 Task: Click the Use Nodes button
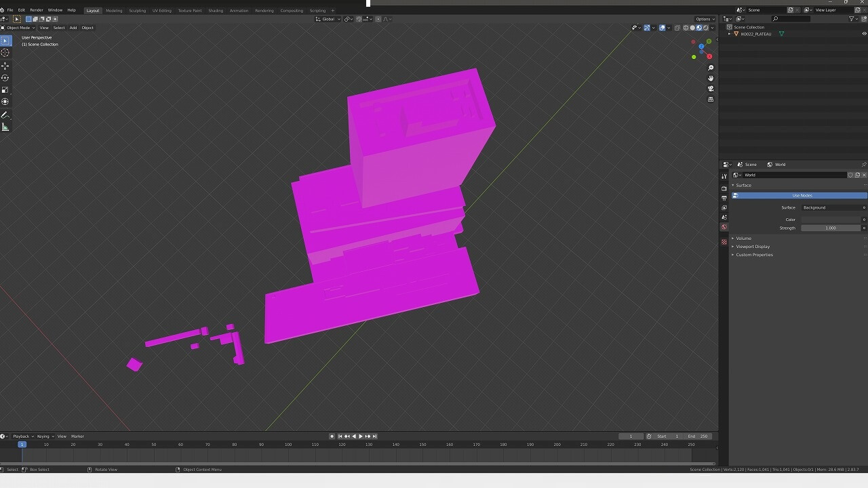pyautogui.click(x=802, y=195)
